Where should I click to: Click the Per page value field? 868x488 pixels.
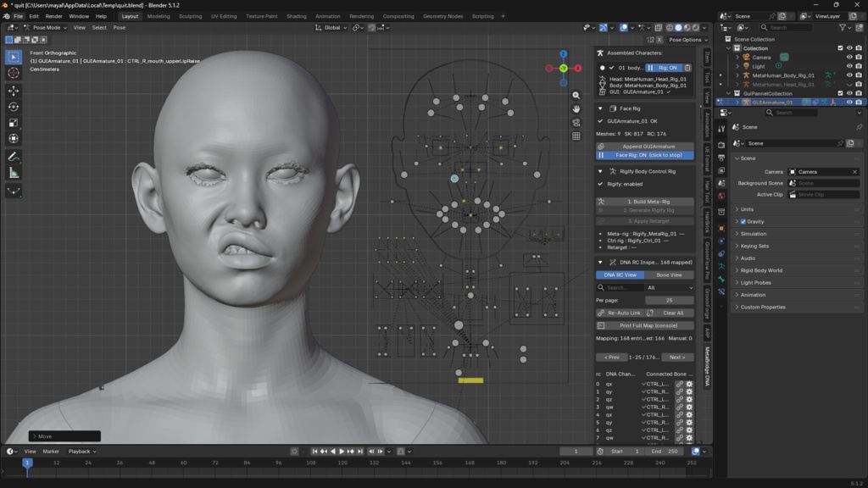[670, 301]
